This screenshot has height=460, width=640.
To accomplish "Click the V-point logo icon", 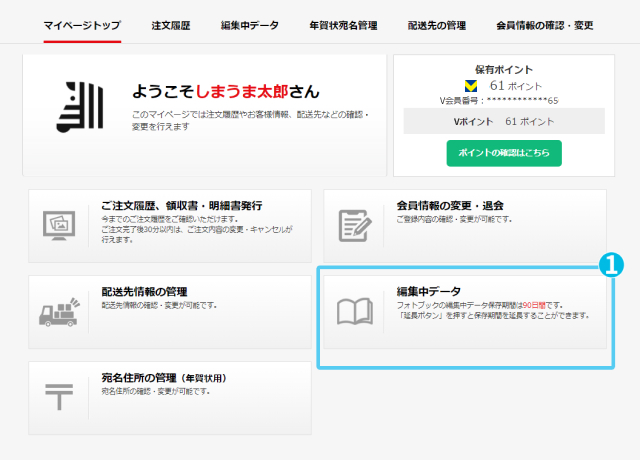I will (x=472, y=86).
